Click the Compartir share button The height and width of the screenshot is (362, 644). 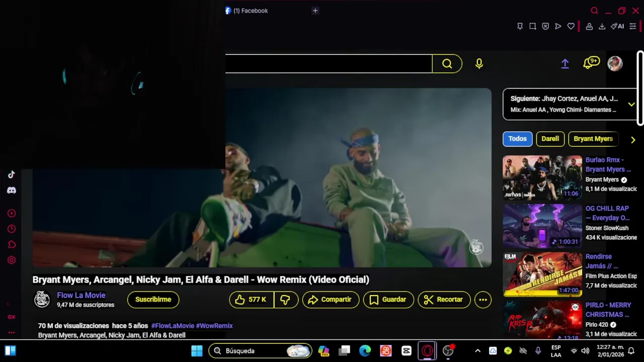[x=331, y=300]
